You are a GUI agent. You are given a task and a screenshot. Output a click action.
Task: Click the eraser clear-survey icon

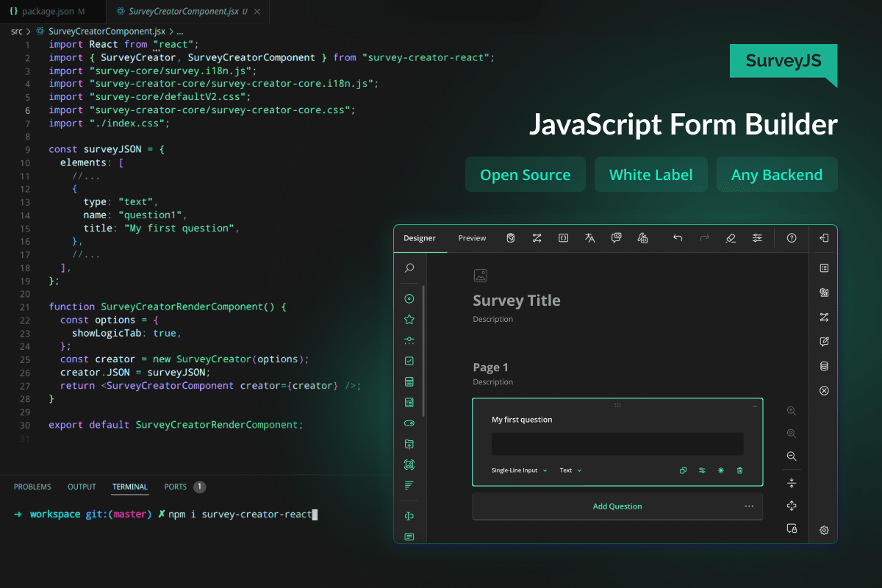tap(730, 238)
